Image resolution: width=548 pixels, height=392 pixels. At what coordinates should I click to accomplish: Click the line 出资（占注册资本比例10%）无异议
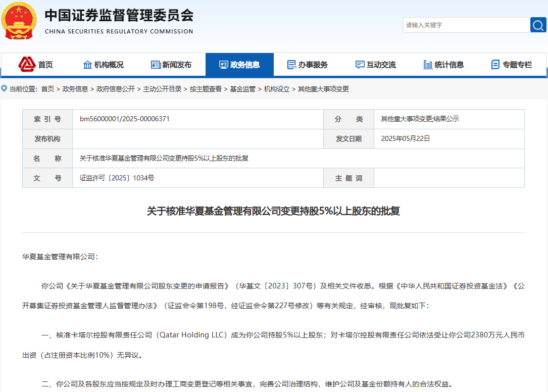tap(83, 355)
